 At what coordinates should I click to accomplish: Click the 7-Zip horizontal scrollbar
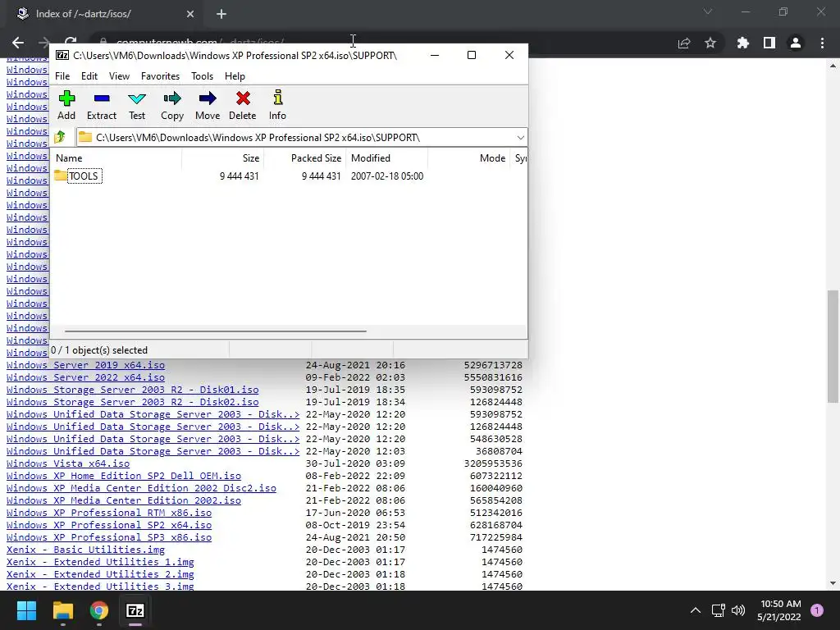(x=216, y=331)
